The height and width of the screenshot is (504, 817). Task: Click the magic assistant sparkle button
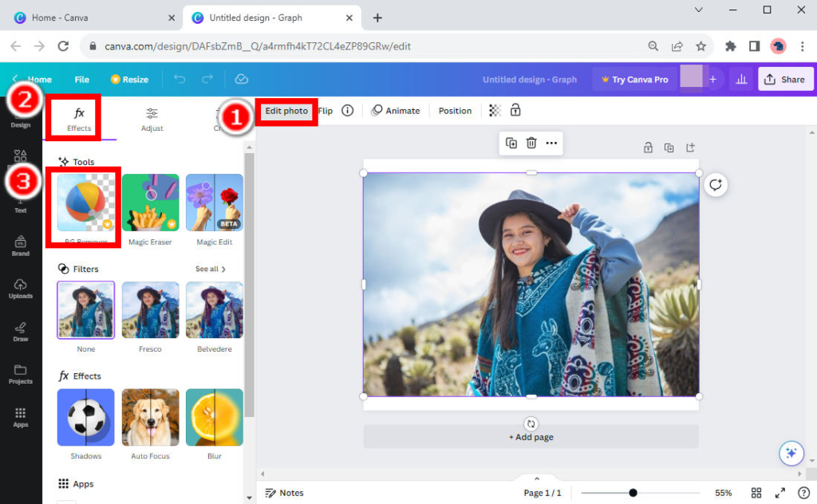tap(791, 453)
